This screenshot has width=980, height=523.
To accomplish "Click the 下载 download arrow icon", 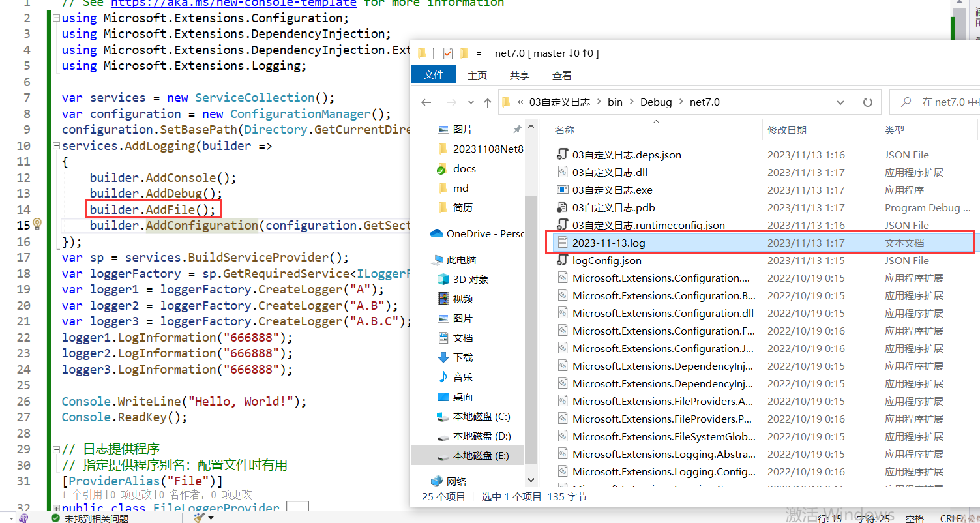I will pyautogui.click(x=443, y=357).
